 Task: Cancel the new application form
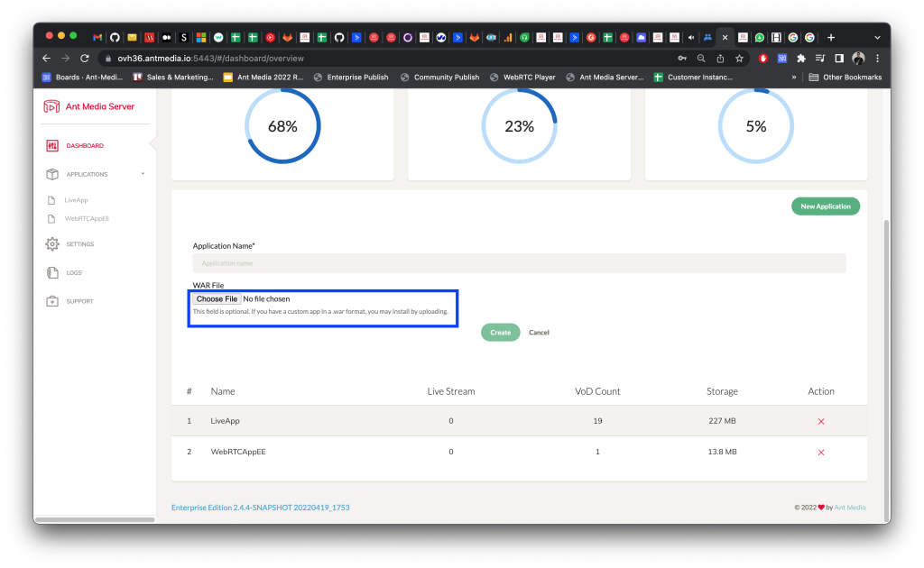(539, 333)
